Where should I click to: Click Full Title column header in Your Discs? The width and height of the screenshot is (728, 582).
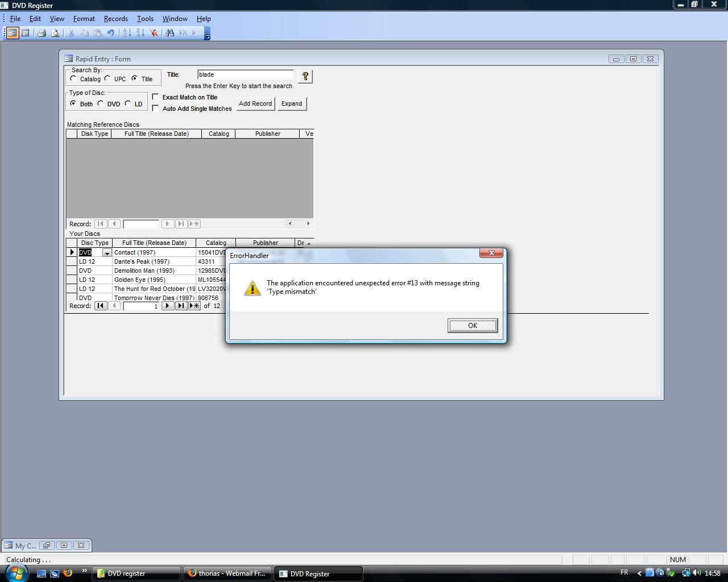(154, 243)
